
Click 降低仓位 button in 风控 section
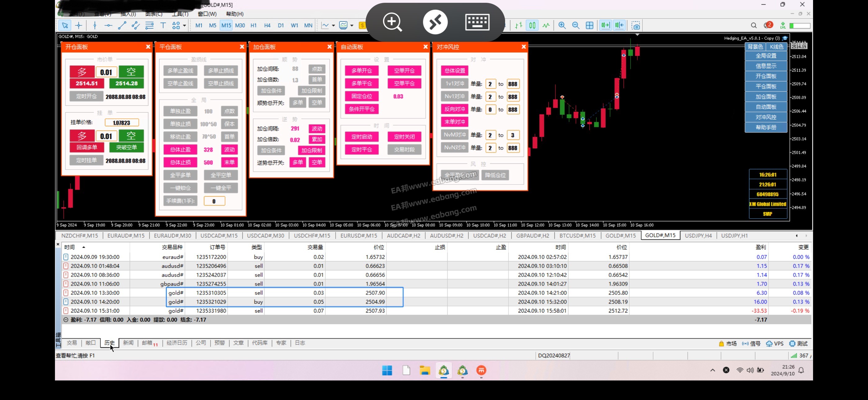[495, 175]
